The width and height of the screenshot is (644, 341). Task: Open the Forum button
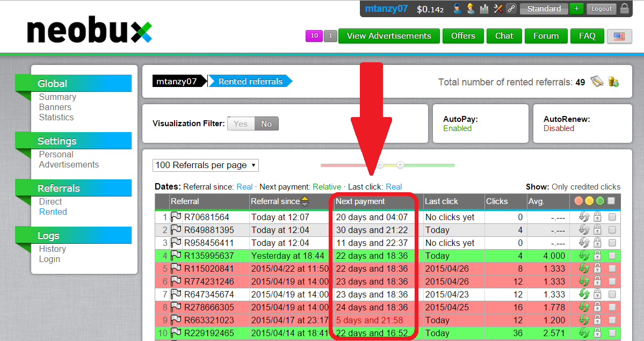(546, 36)
